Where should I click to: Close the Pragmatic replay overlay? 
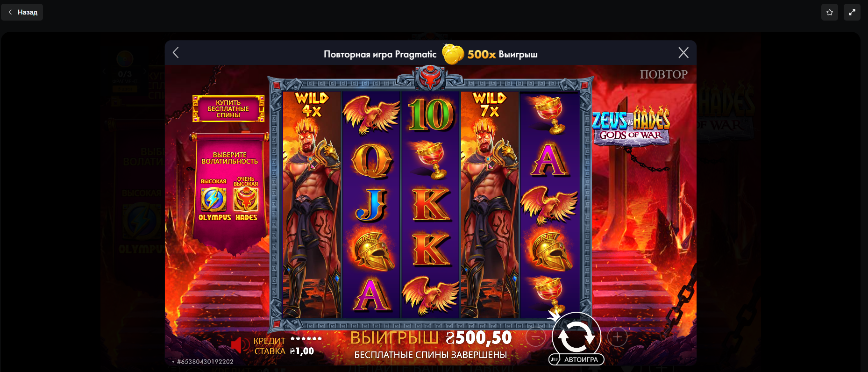[683, 53]
